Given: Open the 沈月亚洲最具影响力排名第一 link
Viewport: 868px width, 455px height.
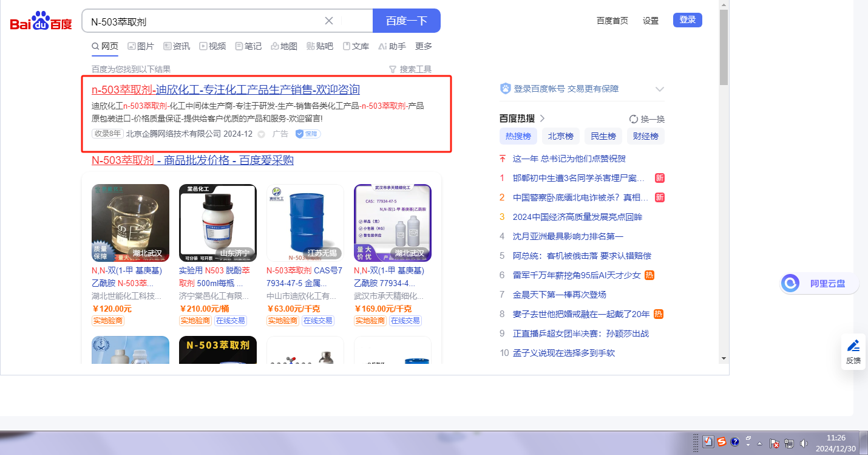Looking at the screenshot, I should pos(568,236).
